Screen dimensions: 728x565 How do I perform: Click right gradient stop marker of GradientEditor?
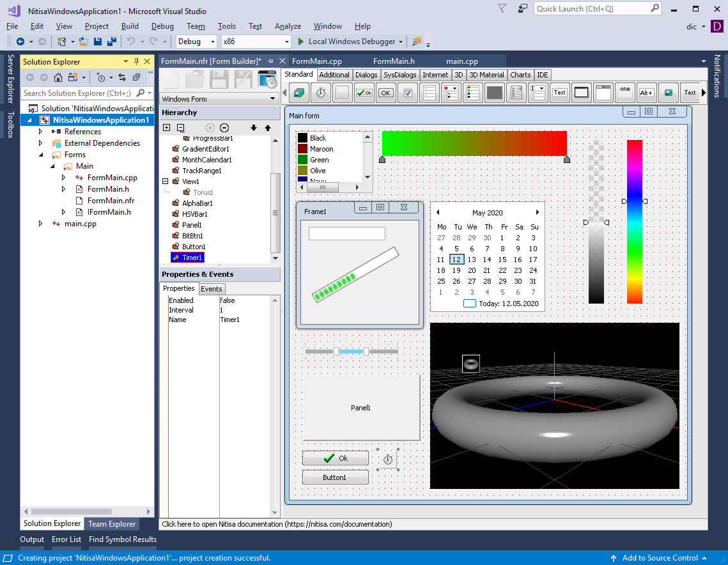567,159
